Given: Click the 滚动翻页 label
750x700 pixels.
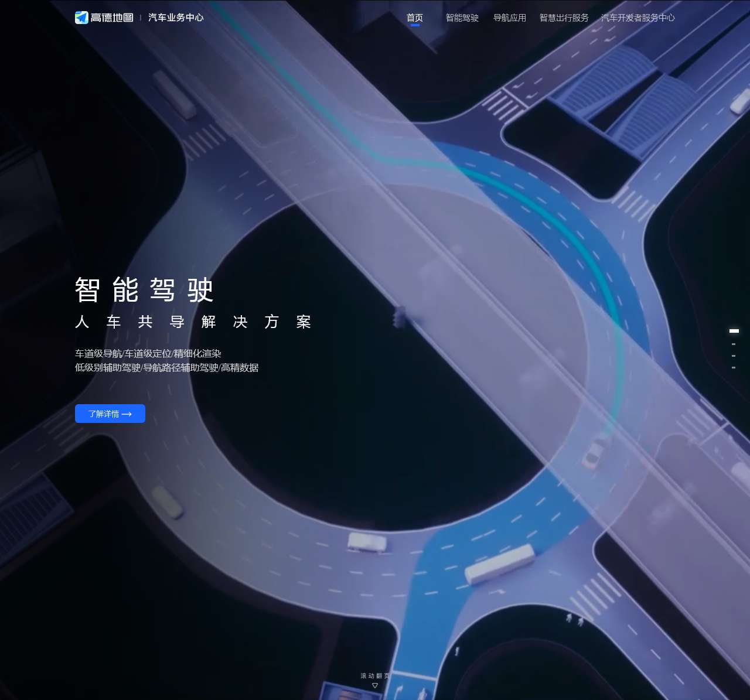Looking at the screenshot, I should click(x=375, y=675).
